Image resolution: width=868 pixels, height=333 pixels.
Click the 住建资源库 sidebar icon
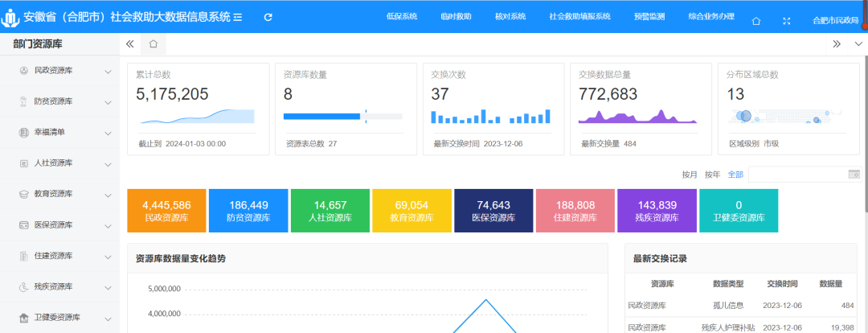point(24,256)
